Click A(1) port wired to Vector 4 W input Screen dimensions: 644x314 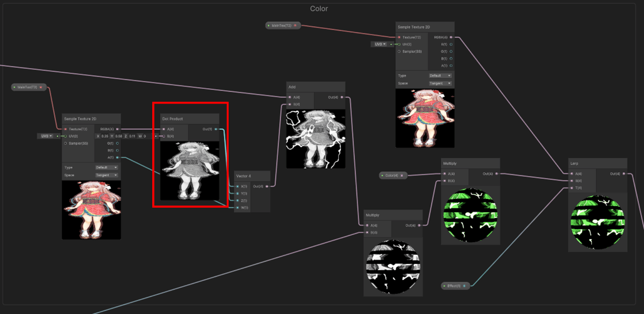pyautogui.click(x=117, y=157)
